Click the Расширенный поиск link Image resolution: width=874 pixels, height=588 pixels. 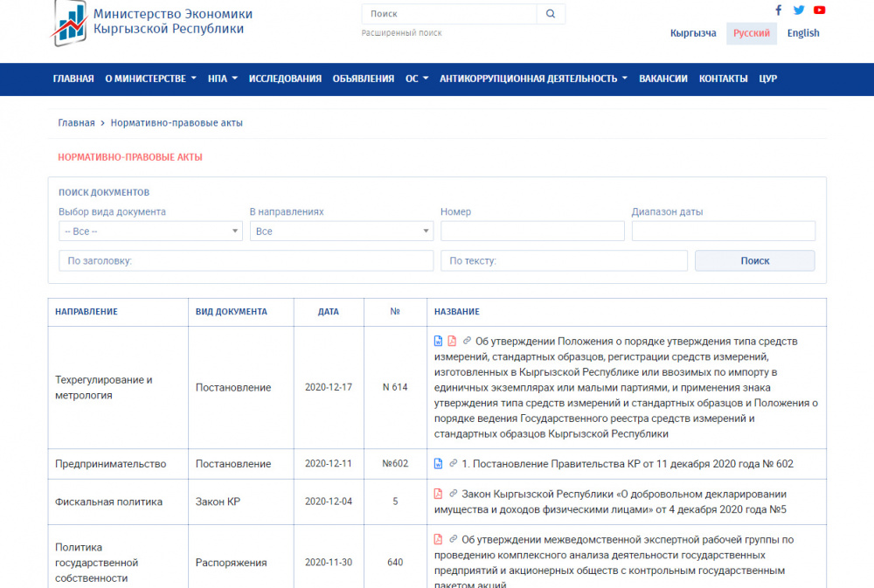pyautogui.click(x=401, y=33)
